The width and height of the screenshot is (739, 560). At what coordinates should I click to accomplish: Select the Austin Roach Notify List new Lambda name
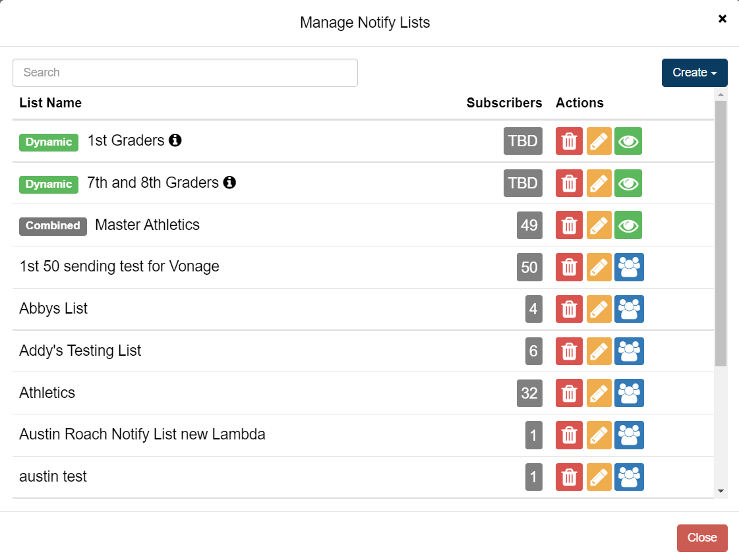[x=142, y=434]
